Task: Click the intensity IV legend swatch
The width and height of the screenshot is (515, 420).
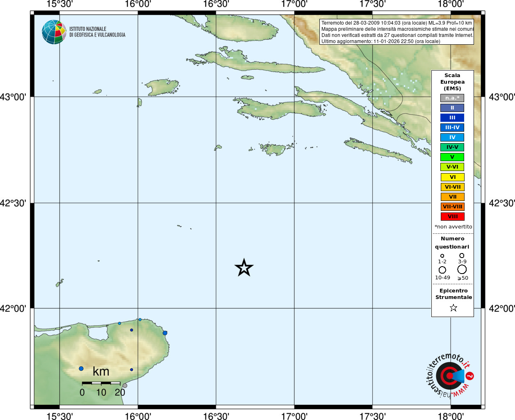Action: 452,137
